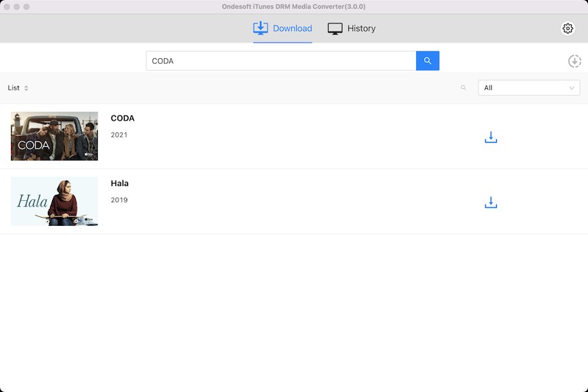The width and height of the screenshot is (588, 392).
Task: Click the CODA title text
Action: (122, 118)
